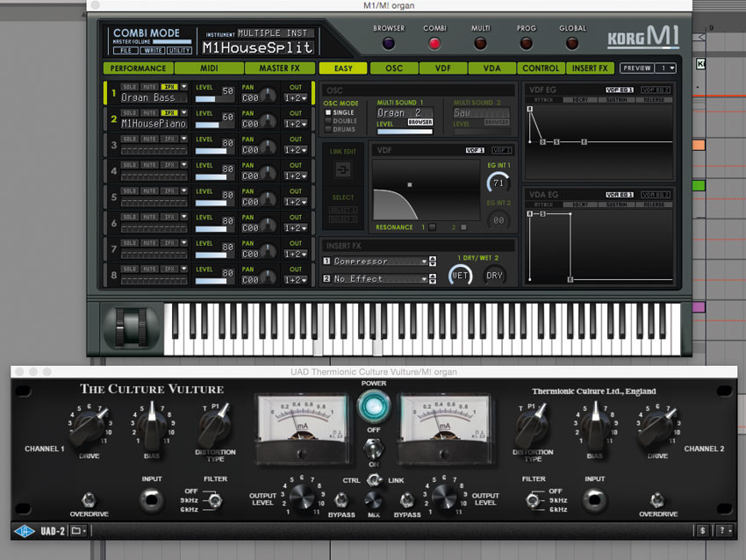
Task: Switch to the MASTER FX tab
Action: (279, 68)
